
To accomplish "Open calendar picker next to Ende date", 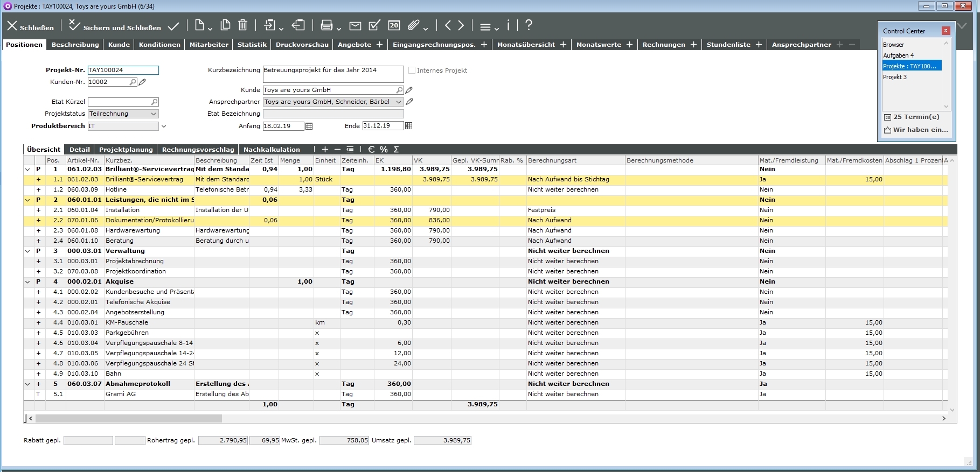I will pos(408,126).
